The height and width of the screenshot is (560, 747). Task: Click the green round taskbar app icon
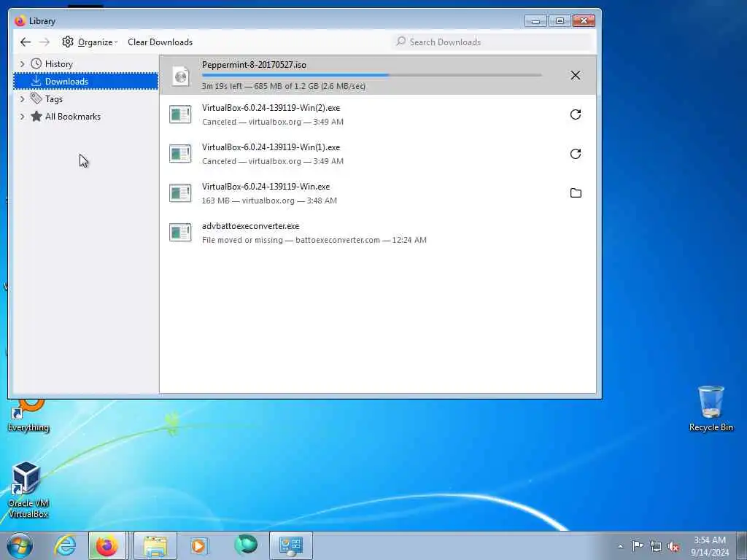point(246,545)
